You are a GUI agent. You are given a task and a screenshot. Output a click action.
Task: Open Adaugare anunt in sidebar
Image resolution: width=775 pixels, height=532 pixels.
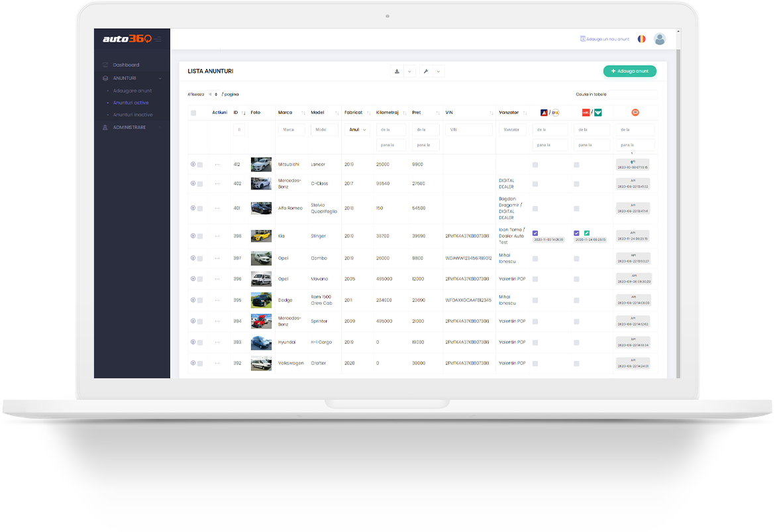click(132, 91)
